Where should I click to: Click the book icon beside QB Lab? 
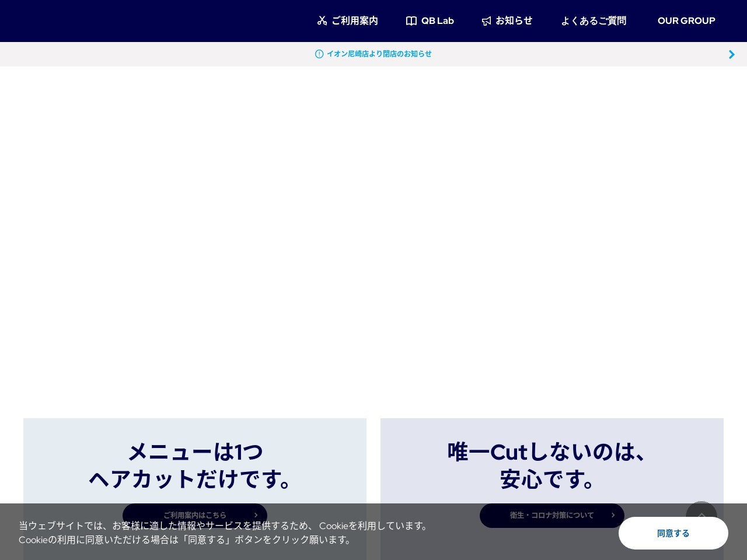click(411, 21)
